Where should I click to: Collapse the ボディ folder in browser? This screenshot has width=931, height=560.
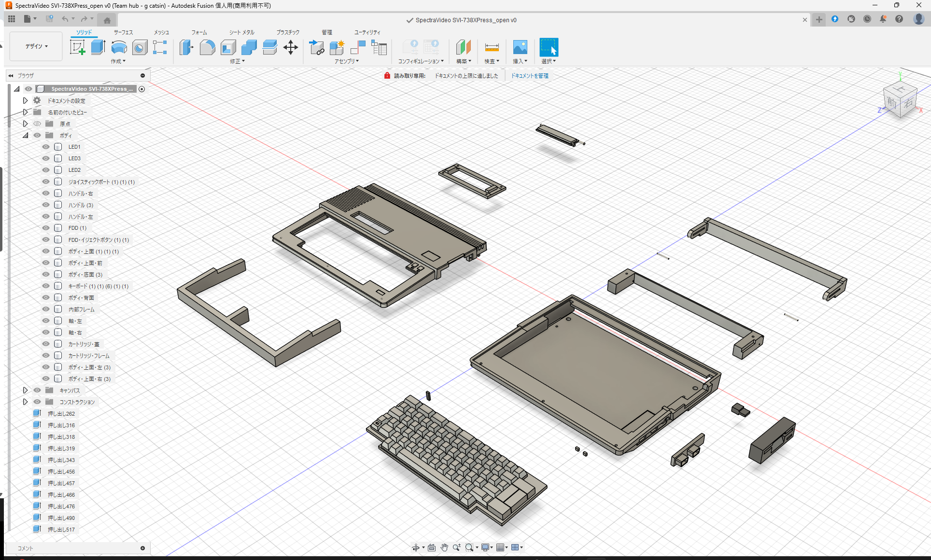pos(25,135)
